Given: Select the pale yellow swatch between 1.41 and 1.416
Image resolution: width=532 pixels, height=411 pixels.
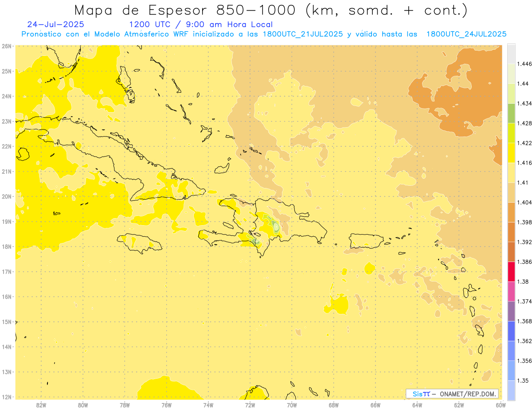Looking at the screenshot, I should [511, 172].
